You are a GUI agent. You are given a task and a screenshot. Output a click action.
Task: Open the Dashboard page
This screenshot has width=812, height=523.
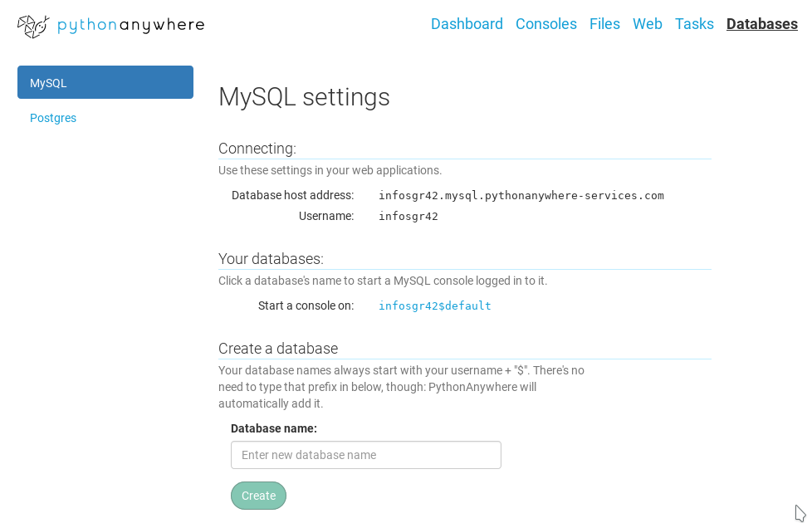coord(467,24)
